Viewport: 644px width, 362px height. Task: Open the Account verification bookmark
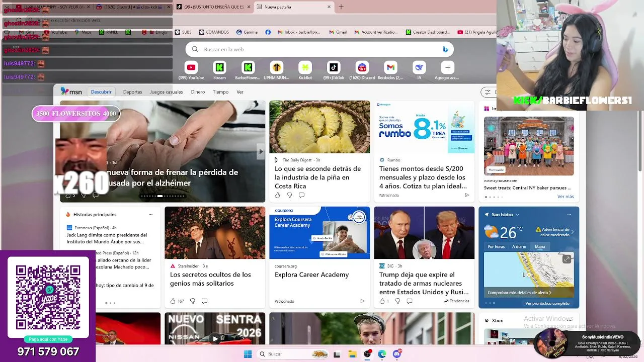tap(376, 32)
